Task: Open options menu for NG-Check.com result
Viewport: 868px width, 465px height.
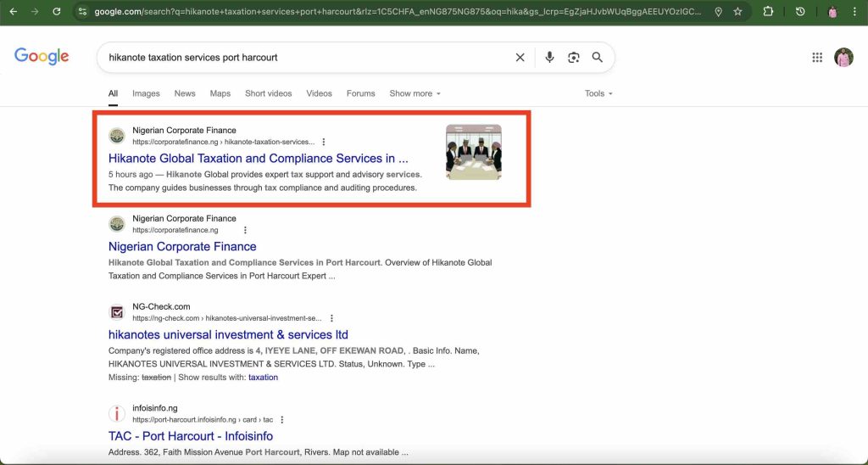Action: coord(331,318)
